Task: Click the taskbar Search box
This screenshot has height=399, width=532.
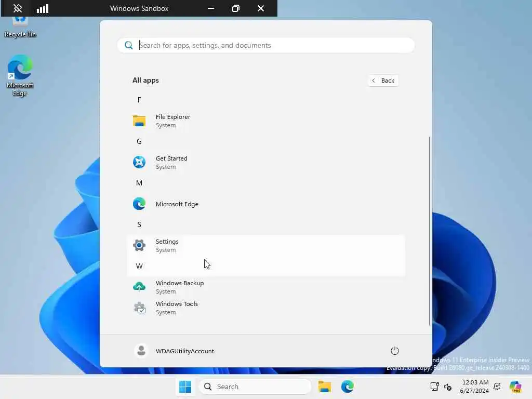Action: [255, 387]
